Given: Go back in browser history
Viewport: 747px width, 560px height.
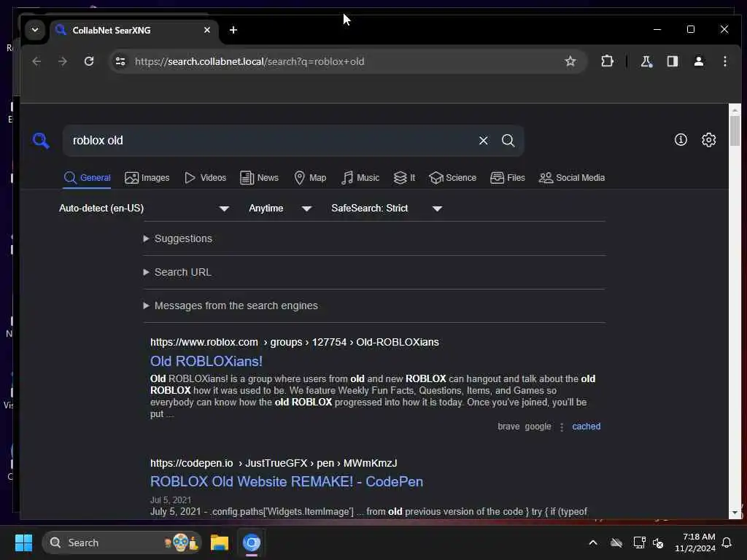Looking at the screenshot, I should coord(36,61).
